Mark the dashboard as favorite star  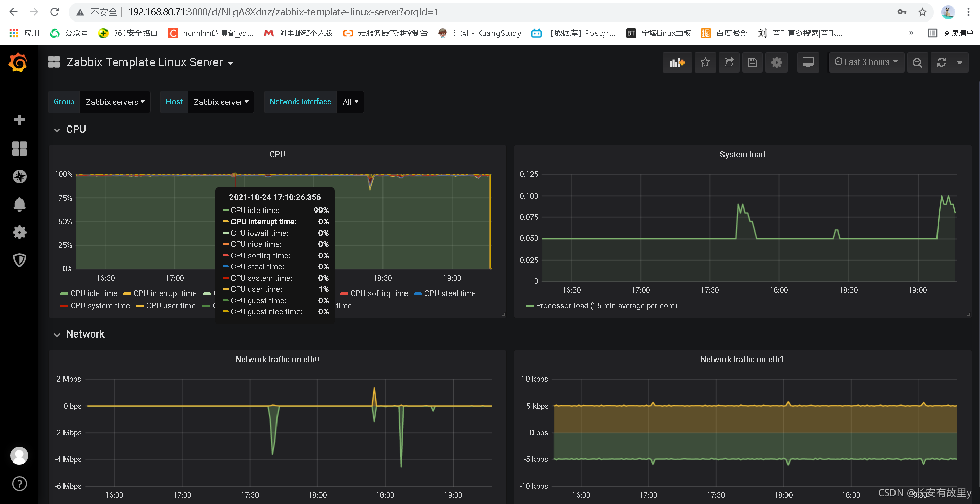click(x=705, y=62)
